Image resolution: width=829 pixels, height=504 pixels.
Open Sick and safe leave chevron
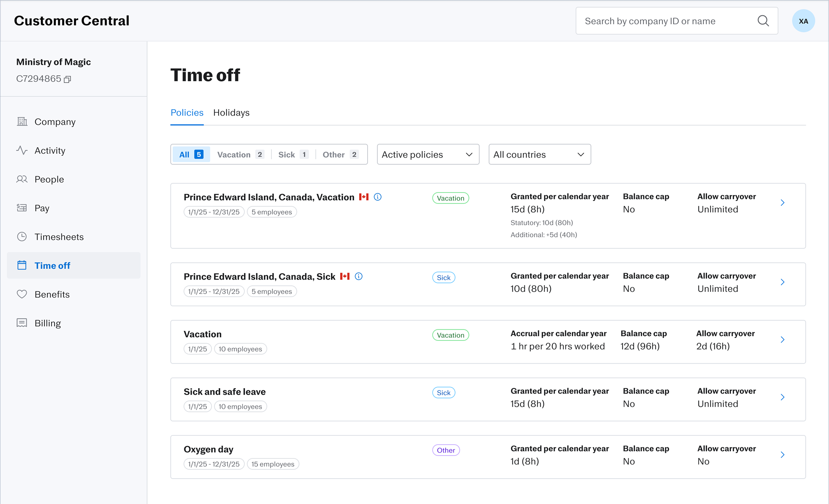coord(782,397)
